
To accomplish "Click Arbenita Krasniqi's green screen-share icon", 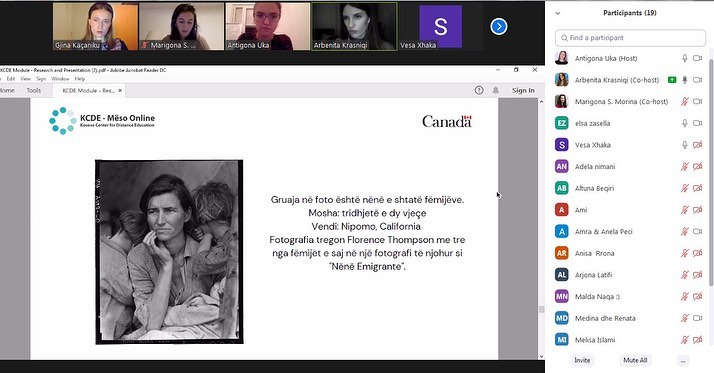I will (x=672, y=80).
